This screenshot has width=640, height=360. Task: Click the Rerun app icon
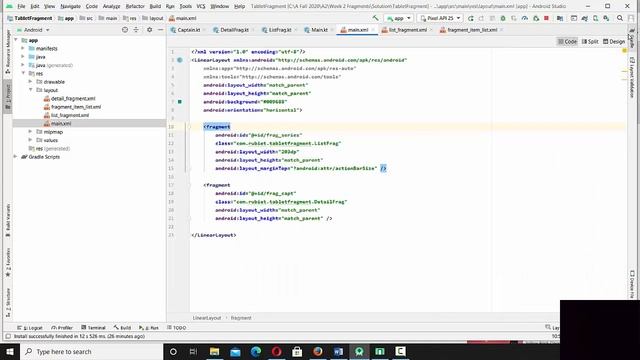[471, 18]
